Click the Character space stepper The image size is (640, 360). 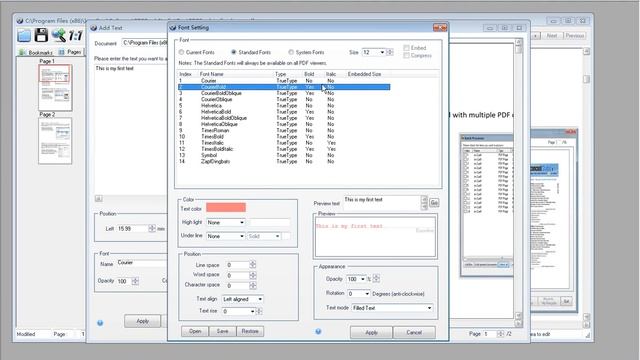[x=253, y=285]
